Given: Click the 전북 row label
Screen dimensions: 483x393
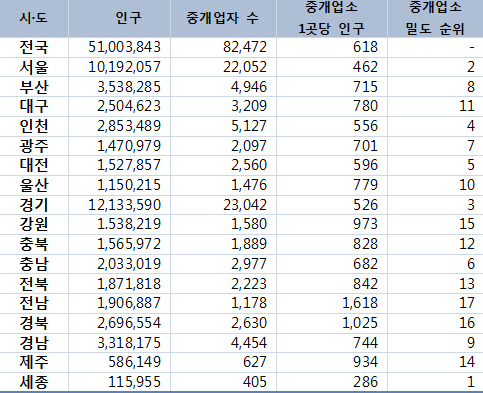Looking at the screenshot, I should coord(34,283).
